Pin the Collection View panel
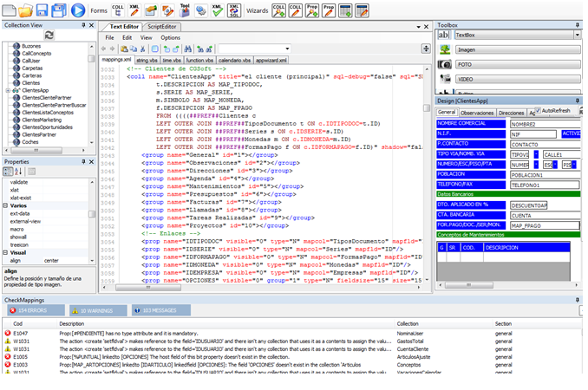This screenshot has height=390, width=588. (x=83, y=25)
